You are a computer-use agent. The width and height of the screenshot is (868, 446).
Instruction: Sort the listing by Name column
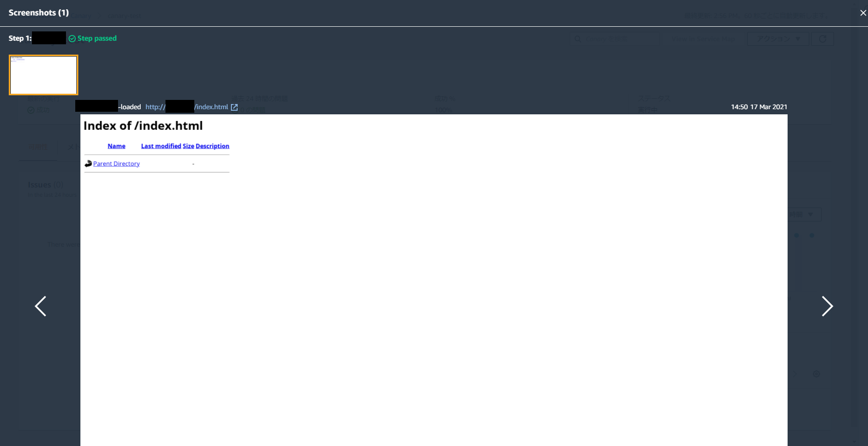(116, 146)
